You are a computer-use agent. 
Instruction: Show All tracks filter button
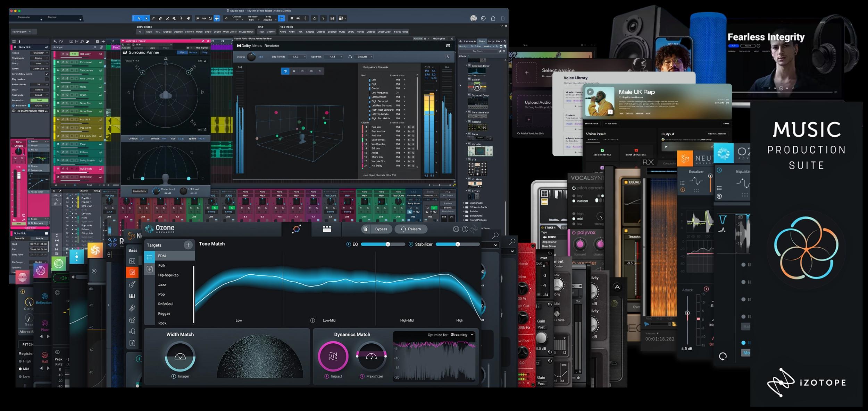click(x=140, y=32)
